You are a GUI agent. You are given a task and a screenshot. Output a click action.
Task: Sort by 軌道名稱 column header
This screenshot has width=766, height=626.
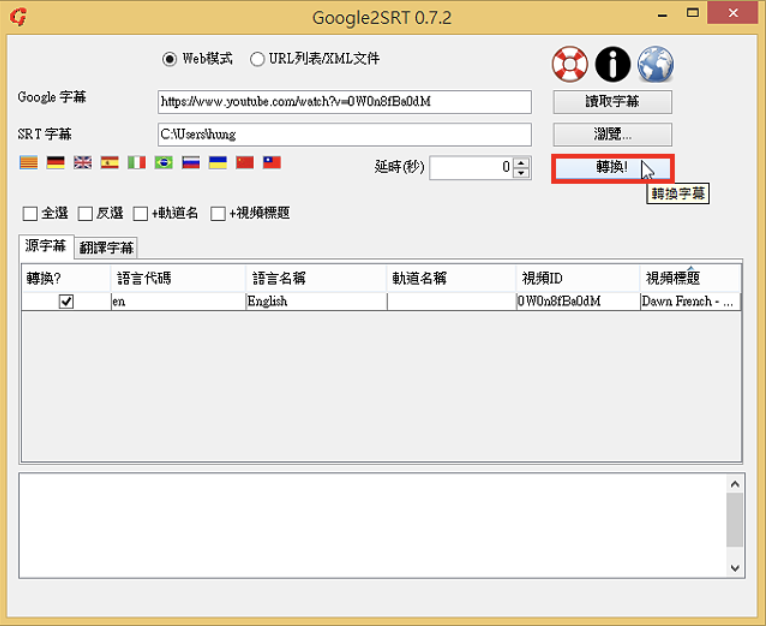click(451, 279)
